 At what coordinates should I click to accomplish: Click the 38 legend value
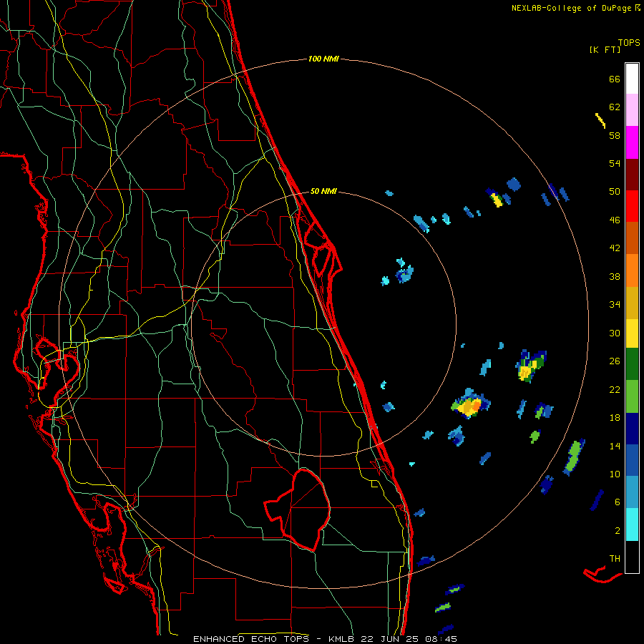615,276
